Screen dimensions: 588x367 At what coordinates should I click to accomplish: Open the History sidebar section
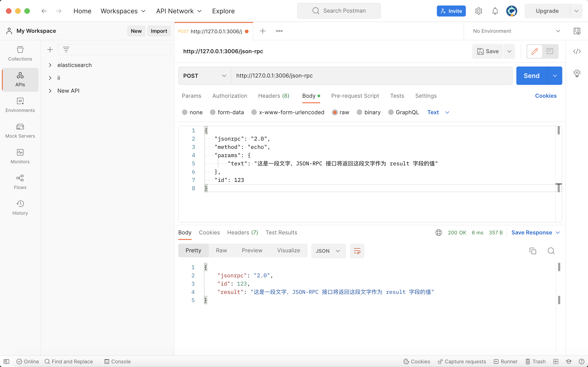(20, 208)
